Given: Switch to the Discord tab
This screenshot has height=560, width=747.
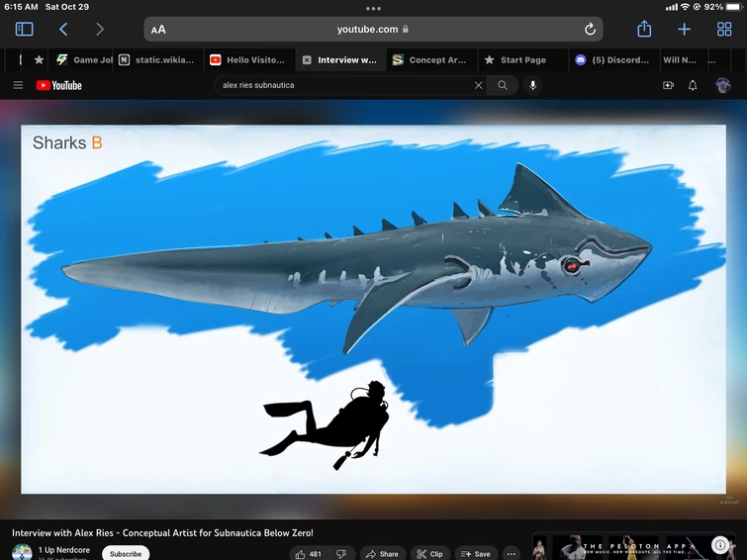Looking at the screenshot, I should pos(613,60).
